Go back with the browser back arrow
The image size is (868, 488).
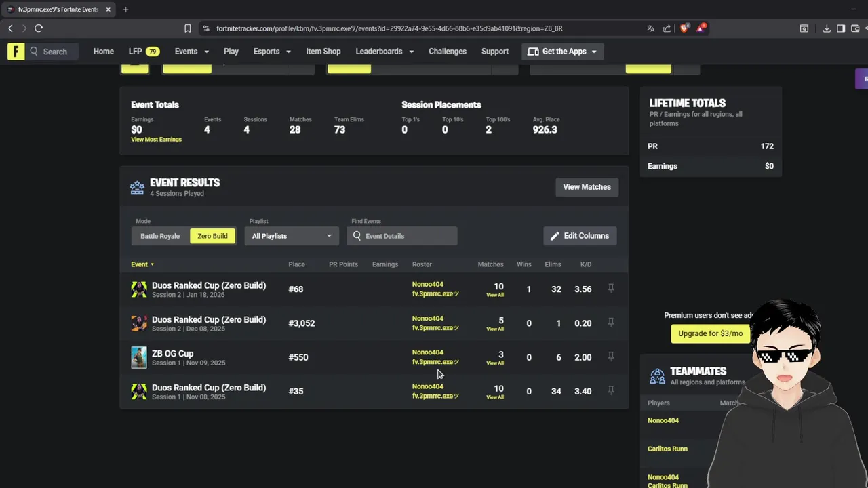click(x=10, y=28)
